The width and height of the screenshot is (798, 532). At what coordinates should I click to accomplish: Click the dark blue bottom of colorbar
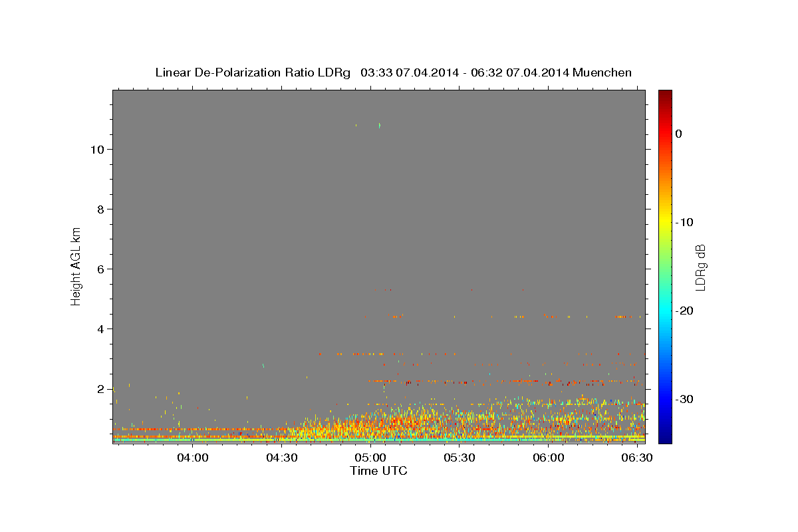pos(665,438)
